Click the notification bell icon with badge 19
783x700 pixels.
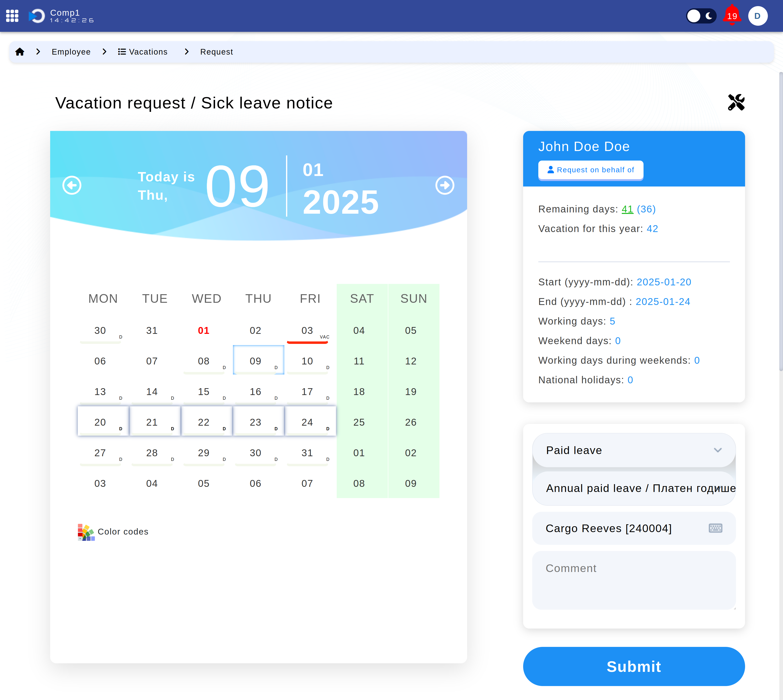pyautogui.click(x=733, y=15)
